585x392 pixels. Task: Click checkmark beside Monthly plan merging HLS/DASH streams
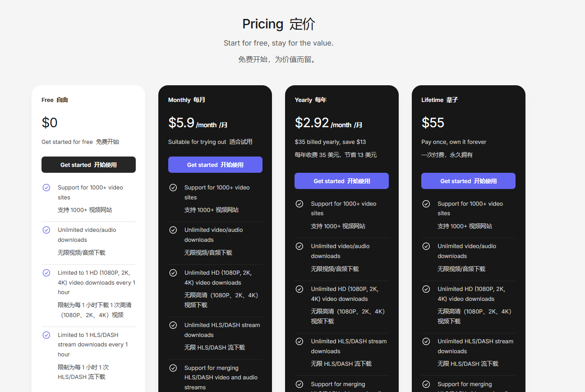pyautogui.click(x=173, y=368)
